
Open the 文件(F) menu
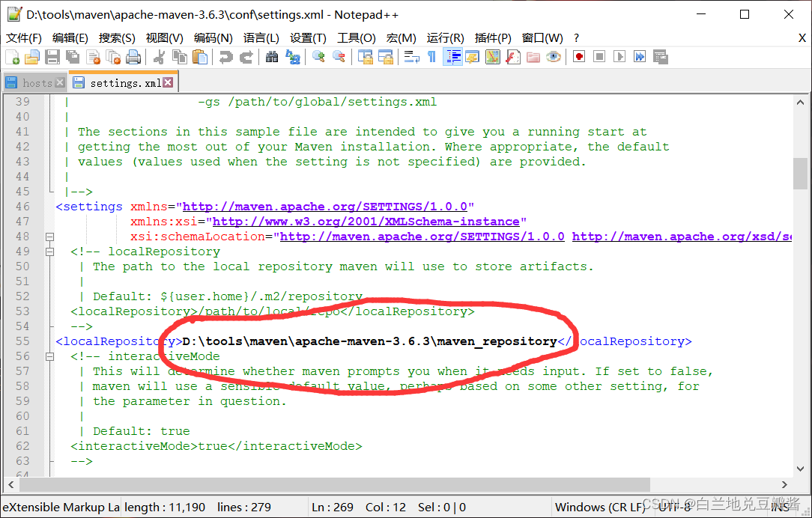[x=24, y=37]
